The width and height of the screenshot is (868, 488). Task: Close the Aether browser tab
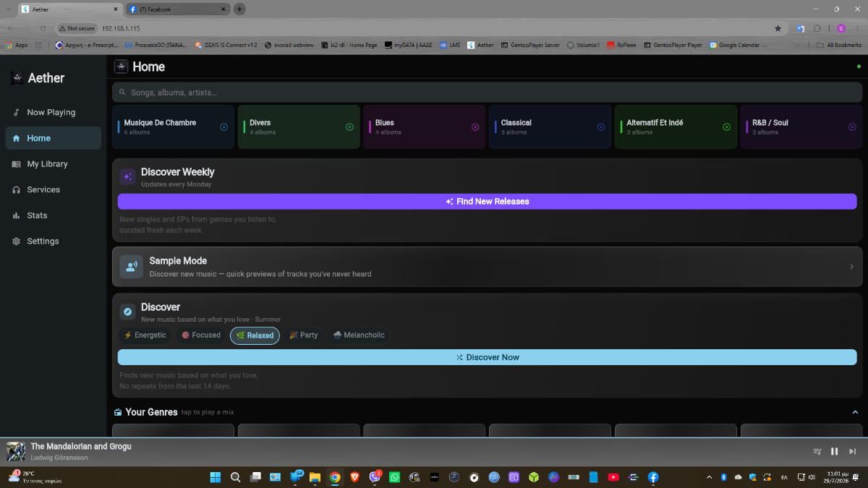pos(115,9)
